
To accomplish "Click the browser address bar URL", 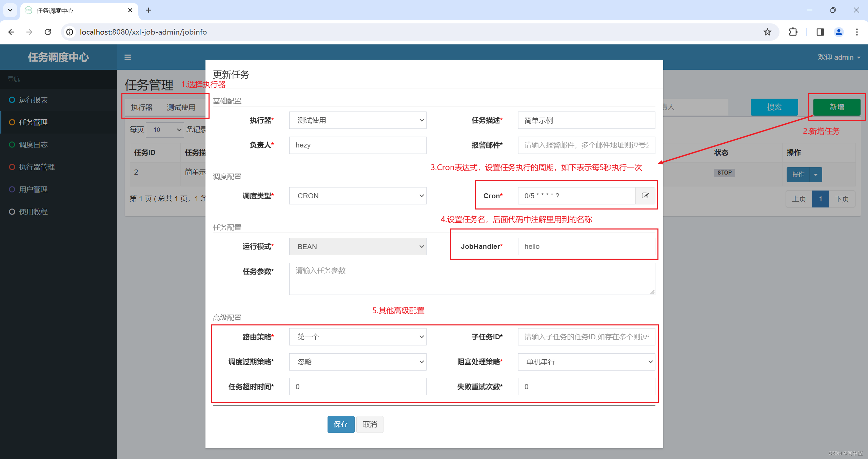I will 143,32.
